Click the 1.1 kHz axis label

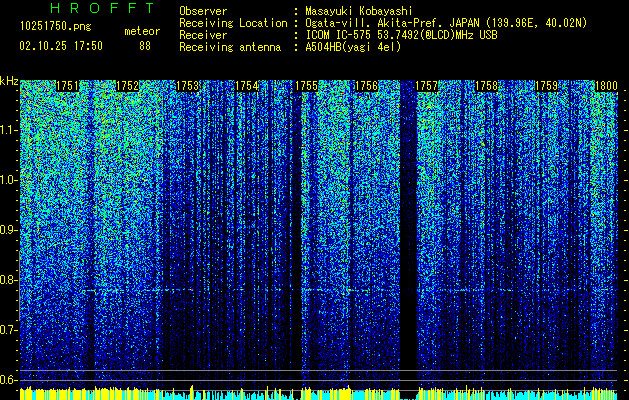(9, 130)
